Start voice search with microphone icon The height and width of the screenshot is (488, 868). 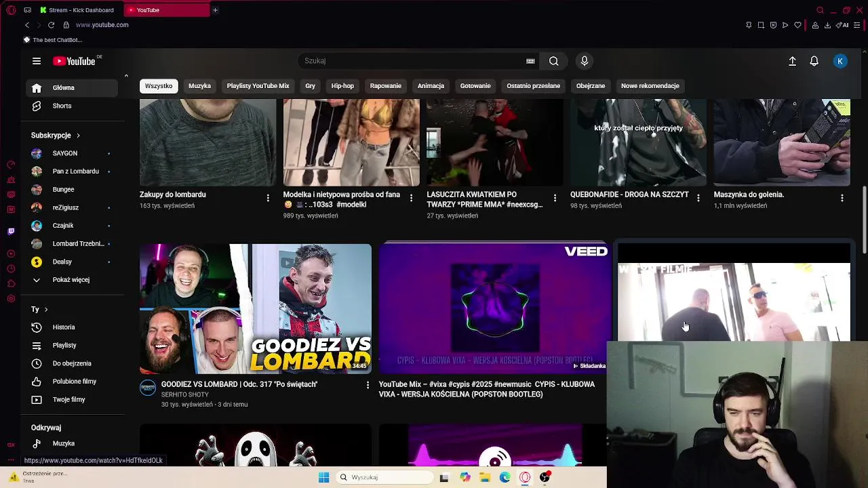[x=585, y=61]
